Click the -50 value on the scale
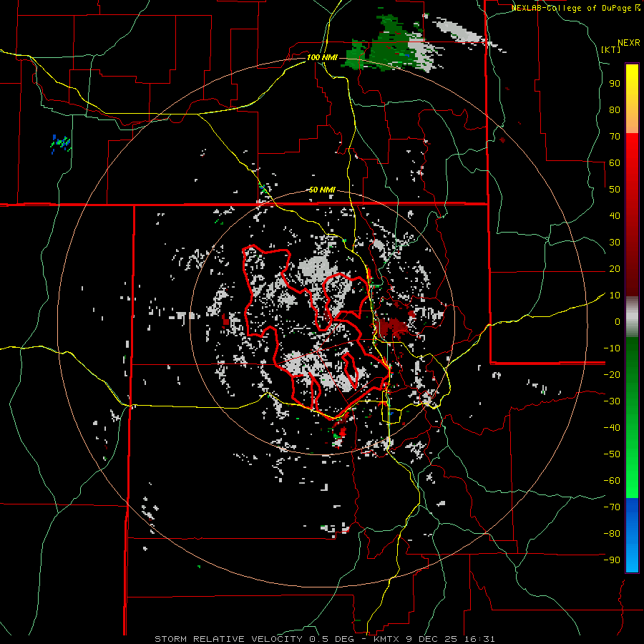 612,454
